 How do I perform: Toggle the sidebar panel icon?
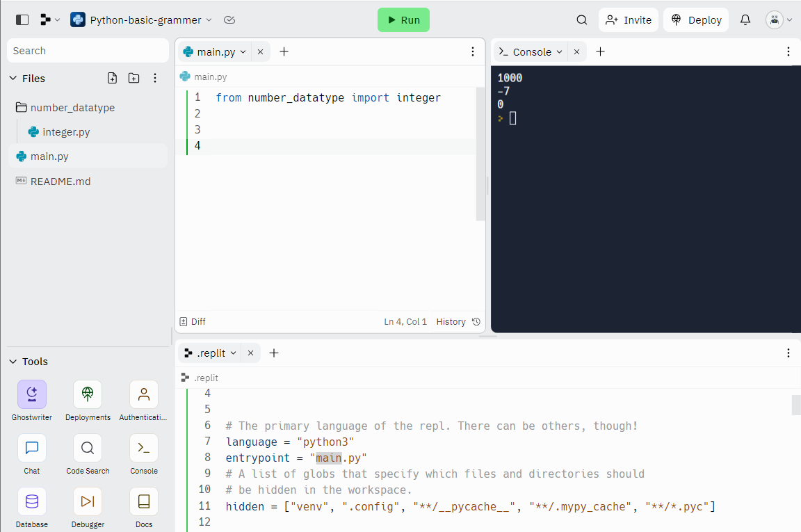coord(22,20)
